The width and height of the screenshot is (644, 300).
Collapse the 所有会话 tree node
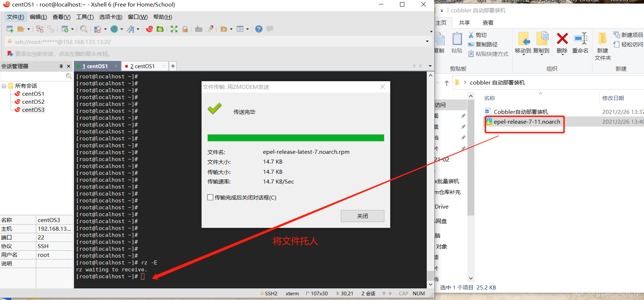pyautogui.click(x=4, y=86)
